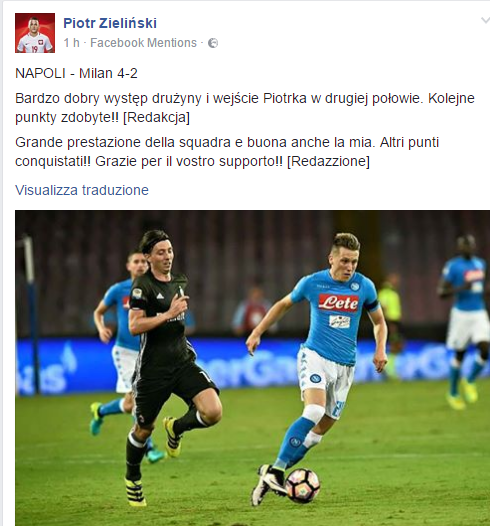Image resolution: width=490 pixels, height=526 pixels.
Task: Click the soccer ball in the photo
Action: (x=302, y=485)
